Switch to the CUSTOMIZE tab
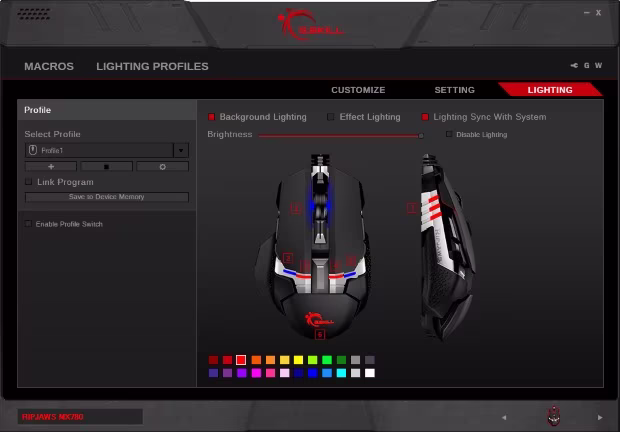The width and height of the screenshot is (620, 432). pos(358,90)
